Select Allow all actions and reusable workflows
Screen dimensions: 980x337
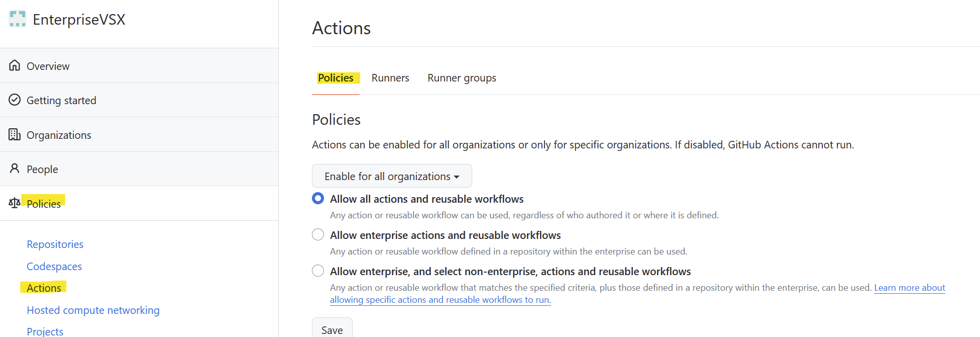coord(318,198)
